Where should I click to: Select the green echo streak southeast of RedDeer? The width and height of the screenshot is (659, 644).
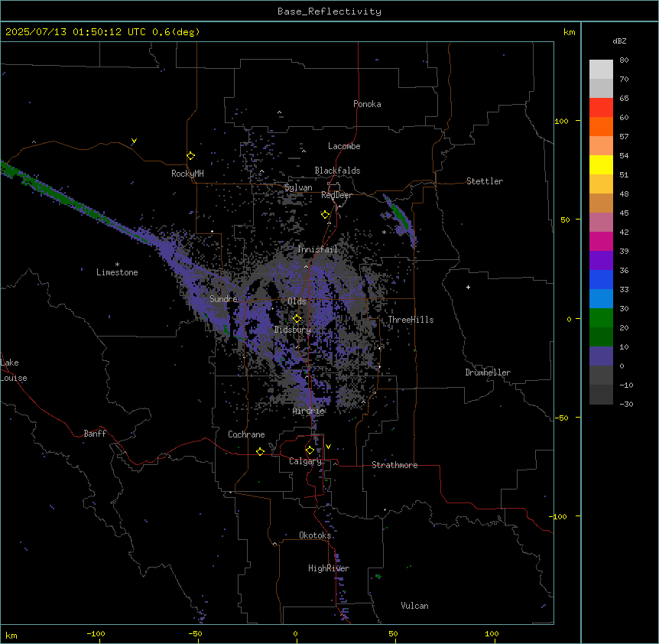(x=400, y=217)
